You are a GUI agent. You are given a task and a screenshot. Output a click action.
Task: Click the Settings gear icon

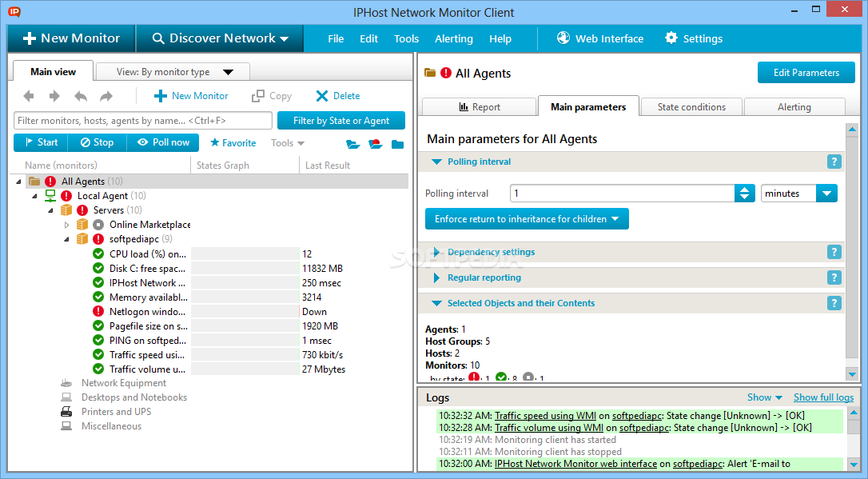[x=671, y=38]
